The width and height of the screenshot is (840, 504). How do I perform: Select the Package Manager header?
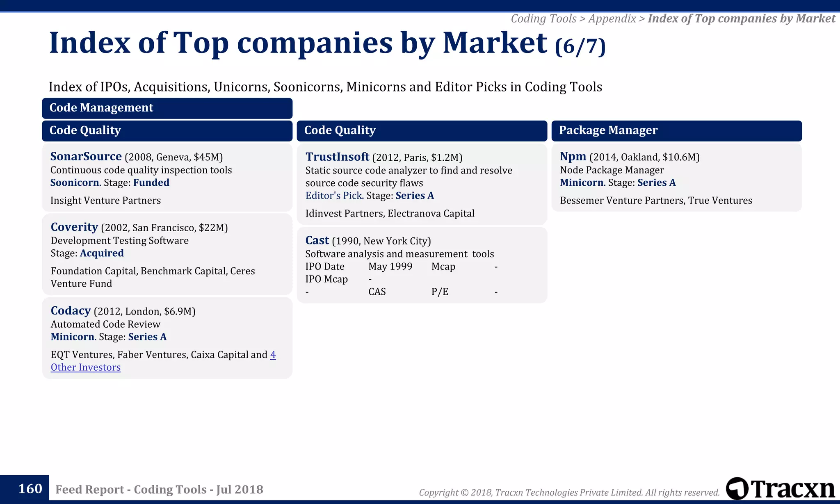[676, 130]
